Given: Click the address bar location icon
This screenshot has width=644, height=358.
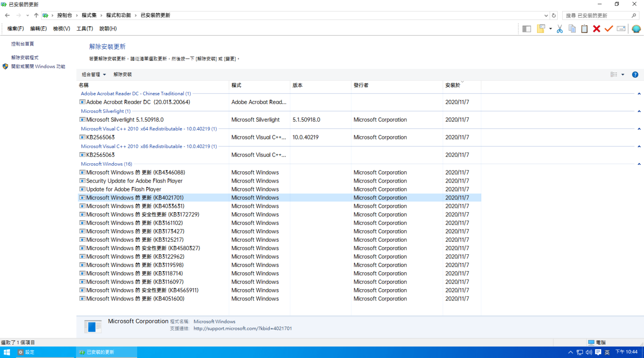Looking at the screenshot, I should 45,15.
